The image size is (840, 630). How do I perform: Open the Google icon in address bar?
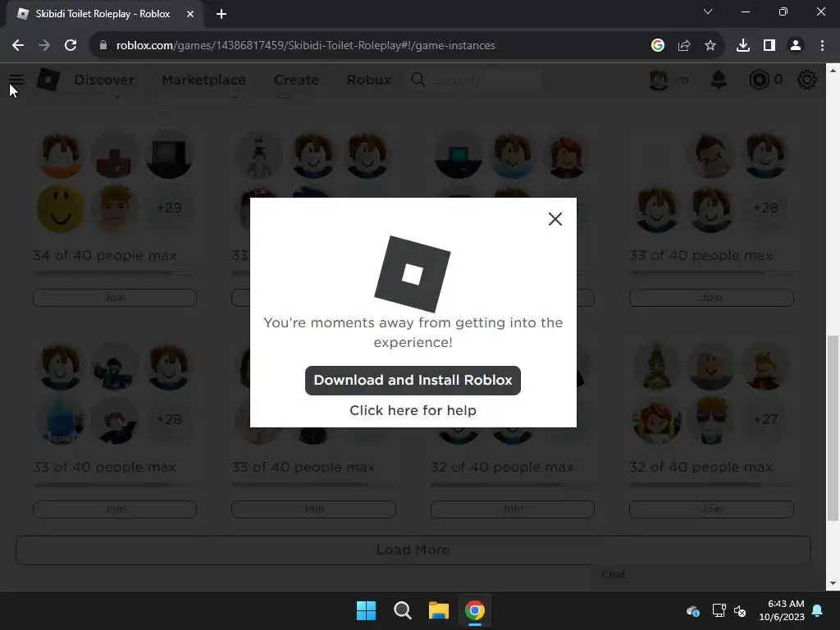pos(658,45)
